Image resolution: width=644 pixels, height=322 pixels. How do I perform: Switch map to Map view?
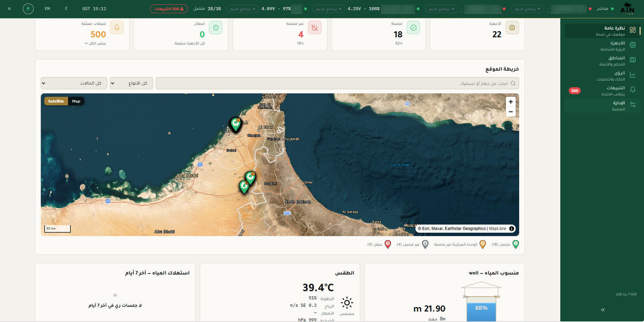(x=76, y=101)
